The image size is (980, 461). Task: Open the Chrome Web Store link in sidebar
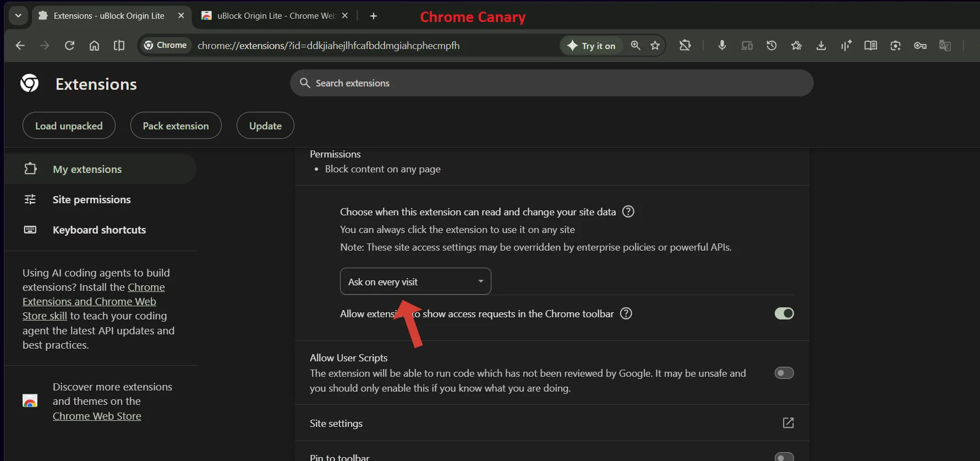click(x=97, y=416)
